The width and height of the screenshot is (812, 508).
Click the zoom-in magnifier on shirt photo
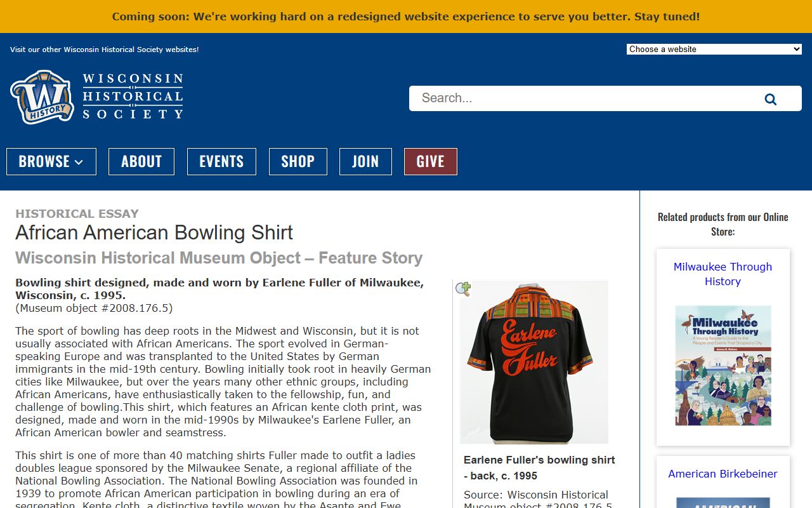click(463, 290)
